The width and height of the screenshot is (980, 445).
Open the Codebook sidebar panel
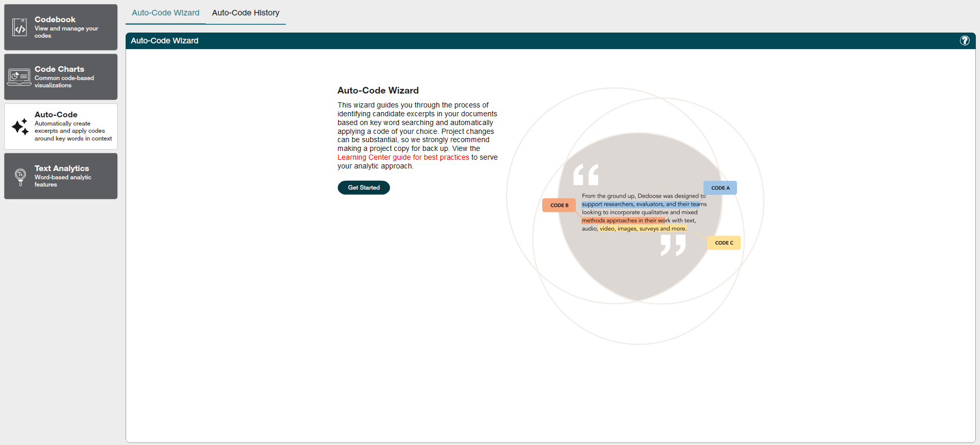pyautogui.click(x=61, y=27)
